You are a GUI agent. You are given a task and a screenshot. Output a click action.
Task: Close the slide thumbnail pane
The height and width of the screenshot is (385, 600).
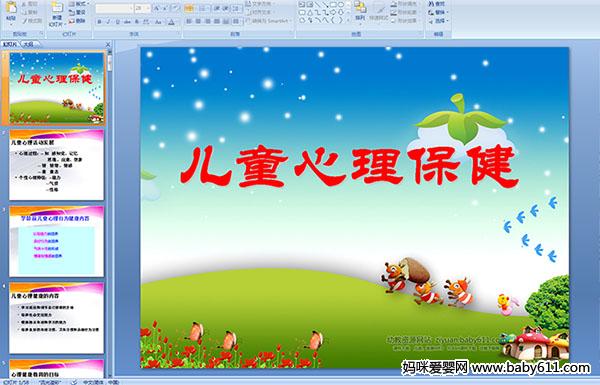pos(108,44)
